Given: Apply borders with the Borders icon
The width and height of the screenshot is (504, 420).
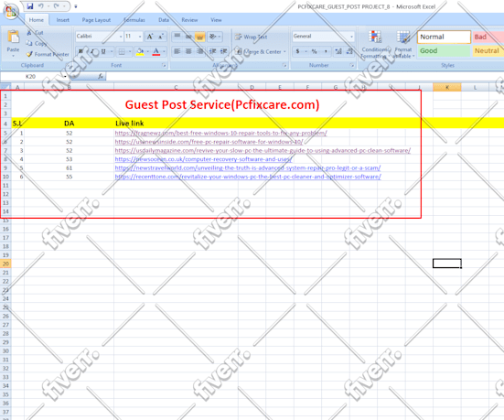Looking at the screenshot, I should 122,51.
